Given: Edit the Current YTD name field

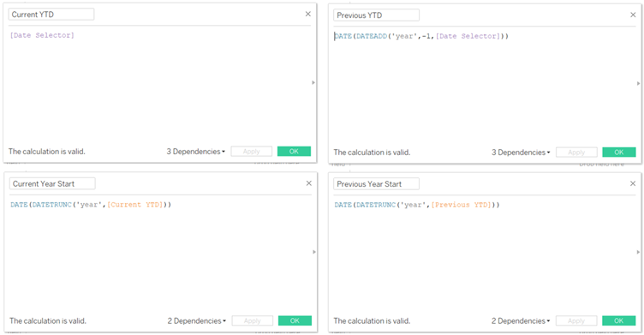Looking at the screenshot, I should tap(51, 15).
